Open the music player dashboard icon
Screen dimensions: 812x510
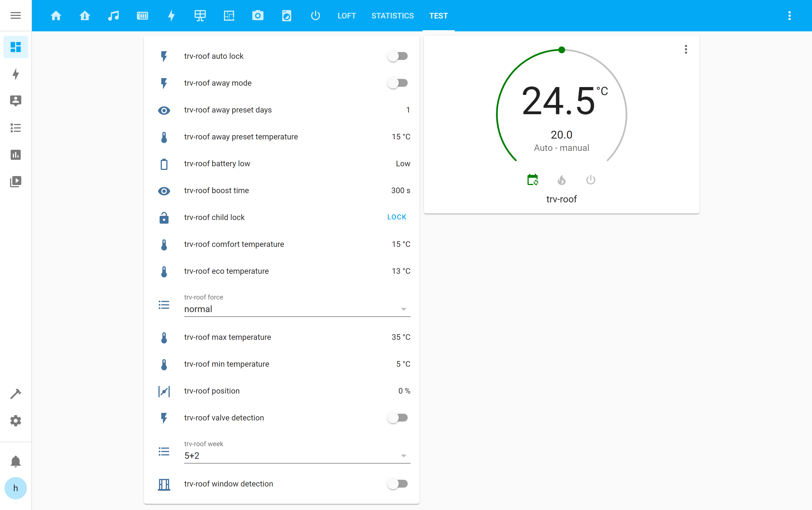114,15
